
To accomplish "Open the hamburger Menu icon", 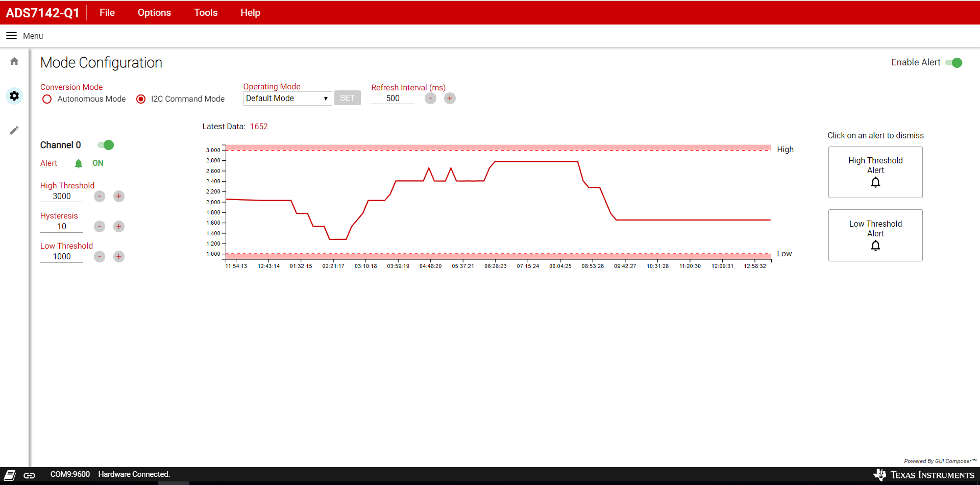I will (x=11, y=36).
